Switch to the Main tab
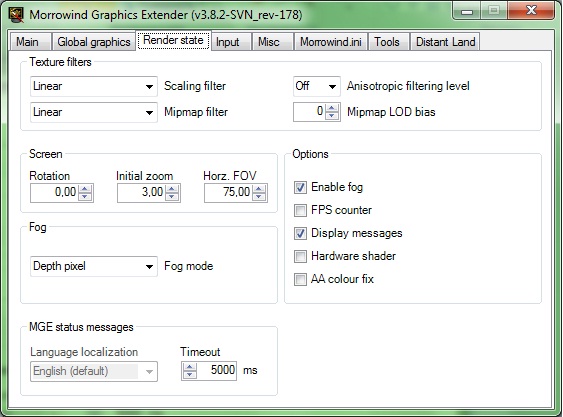 30,42
